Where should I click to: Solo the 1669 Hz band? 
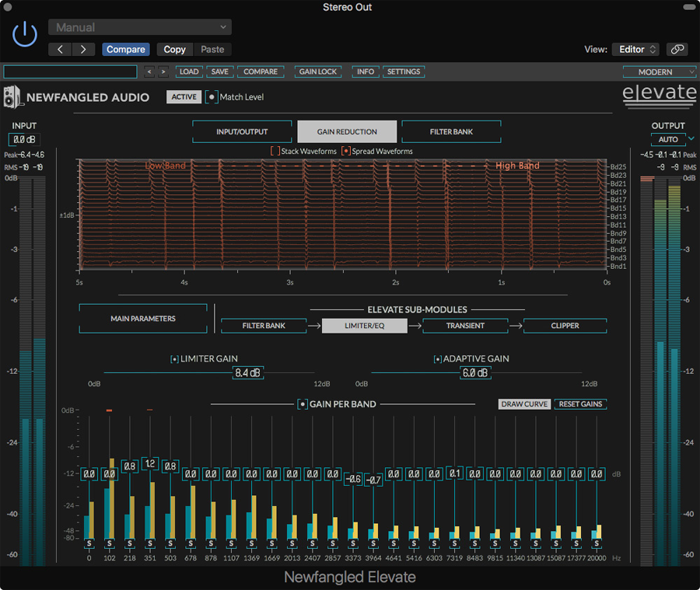[x=272, y=543]
